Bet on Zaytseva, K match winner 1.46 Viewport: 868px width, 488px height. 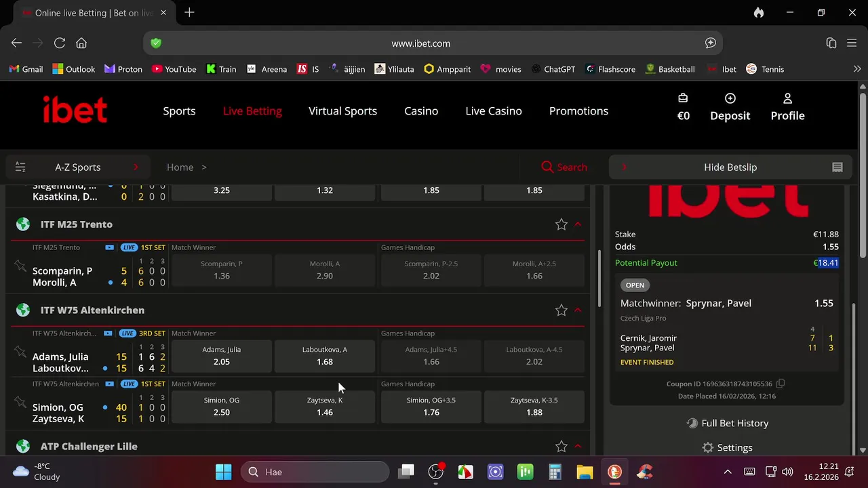click(325, 406)
